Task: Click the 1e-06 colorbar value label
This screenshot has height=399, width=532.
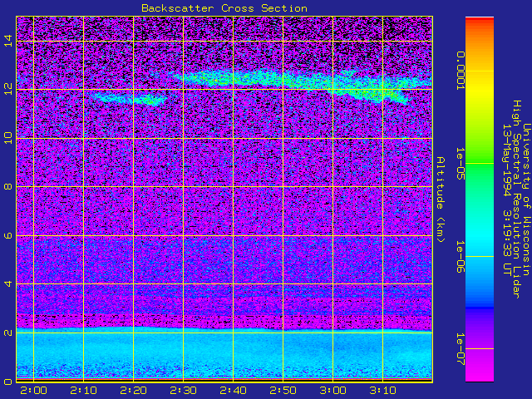Action: pos(460,257)
